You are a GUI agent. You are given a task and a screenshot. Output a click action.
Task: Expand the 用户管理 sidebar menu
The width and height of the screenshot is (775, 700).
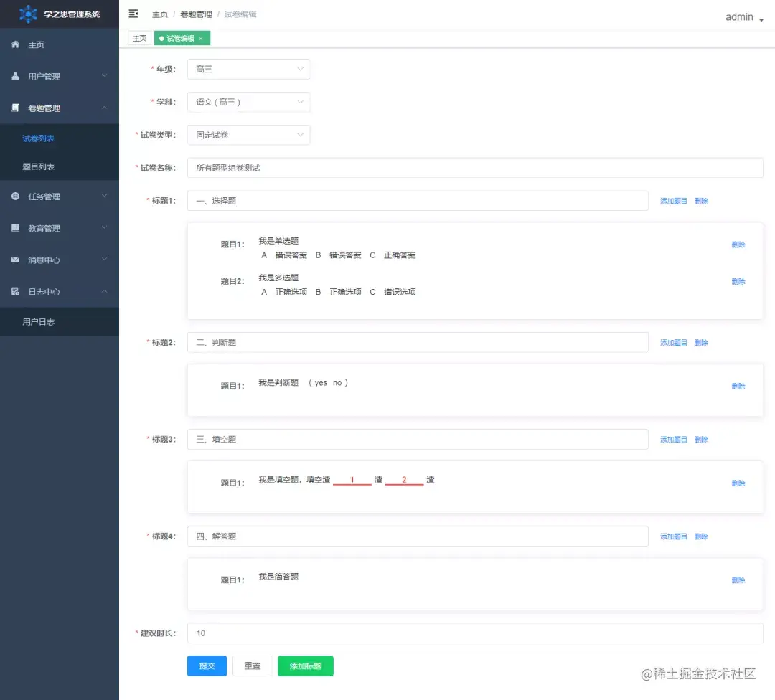pyautogui.click(x=60, y=76)
